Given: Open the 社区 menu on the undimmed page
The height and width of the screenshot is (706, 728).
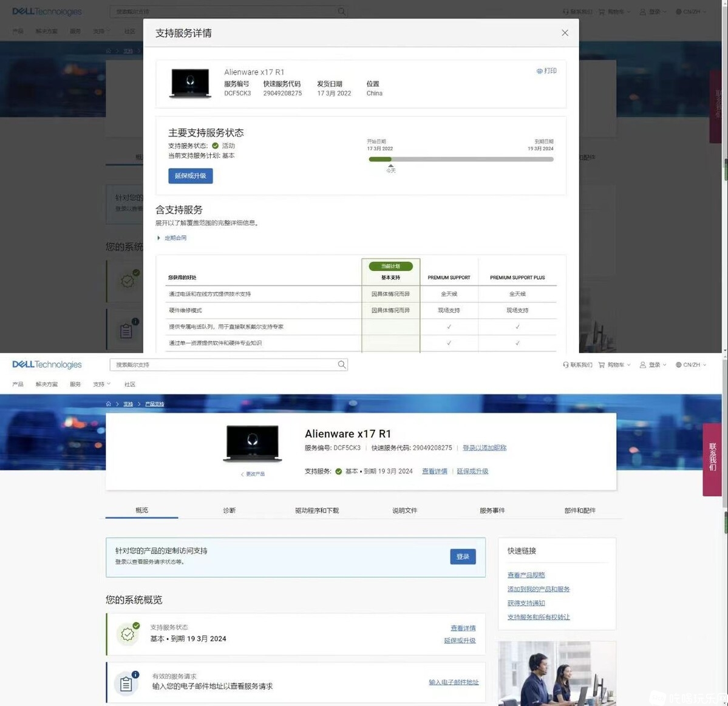Looking at the screenshot, I should click(x=129, y=384).
